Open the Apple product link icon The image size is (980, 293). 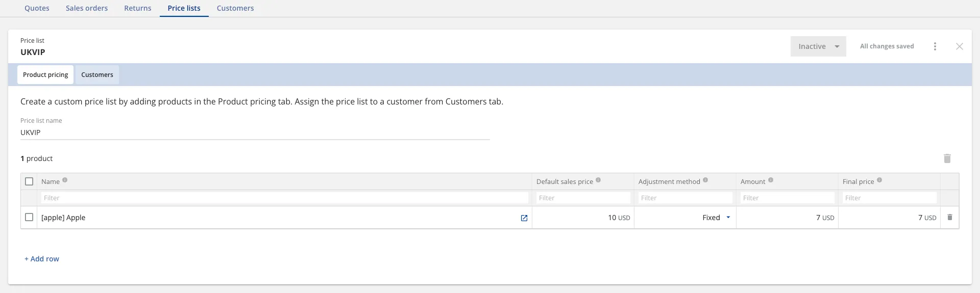coord(524,218)
